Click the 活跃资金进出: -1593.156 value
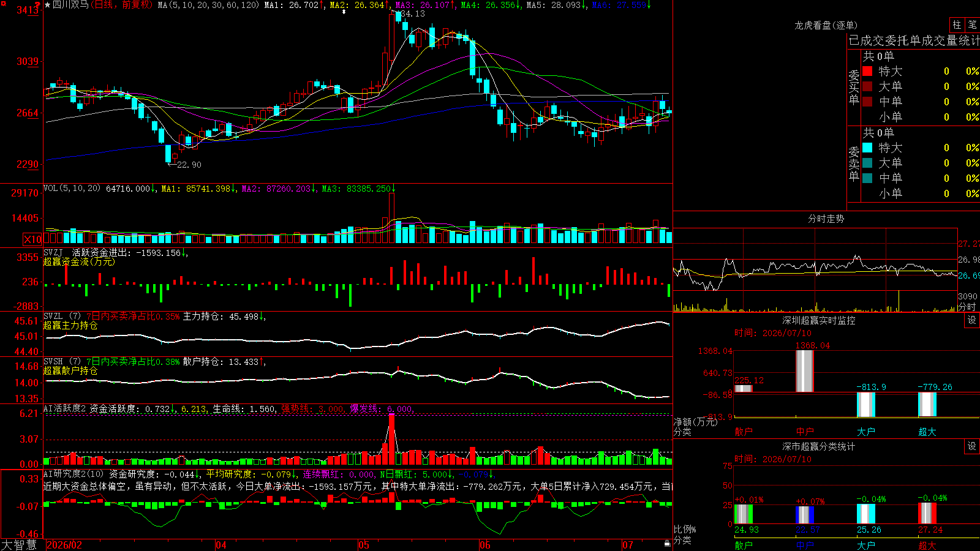 (127, 252)
